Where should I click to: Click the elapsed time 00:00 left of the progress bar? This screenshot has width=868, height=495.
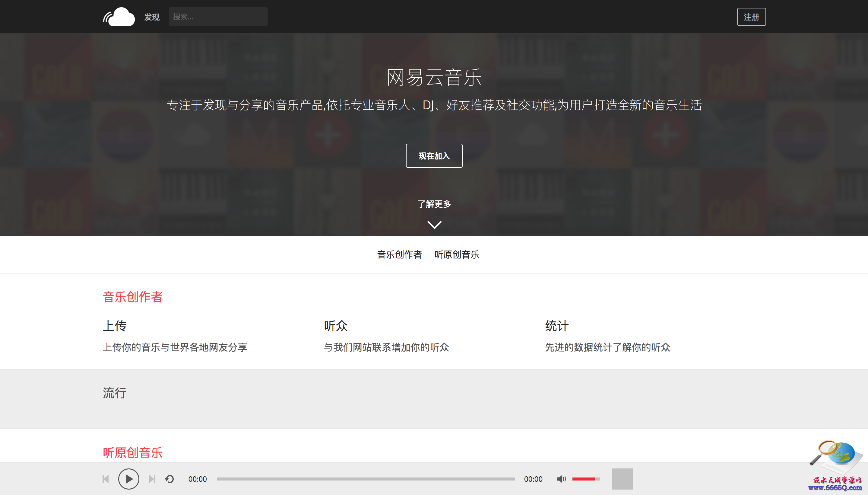[197, 479]
